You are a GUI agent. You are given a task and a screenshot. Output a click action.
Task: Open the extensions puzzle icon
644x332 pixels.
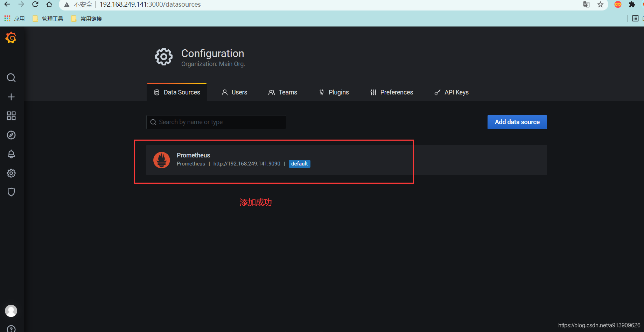(632, 5)
